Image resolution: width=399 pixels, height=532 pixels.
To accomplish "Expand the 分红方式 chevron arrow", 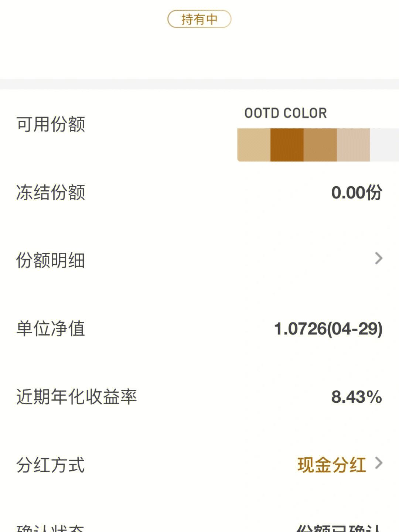I will (379, 463).
